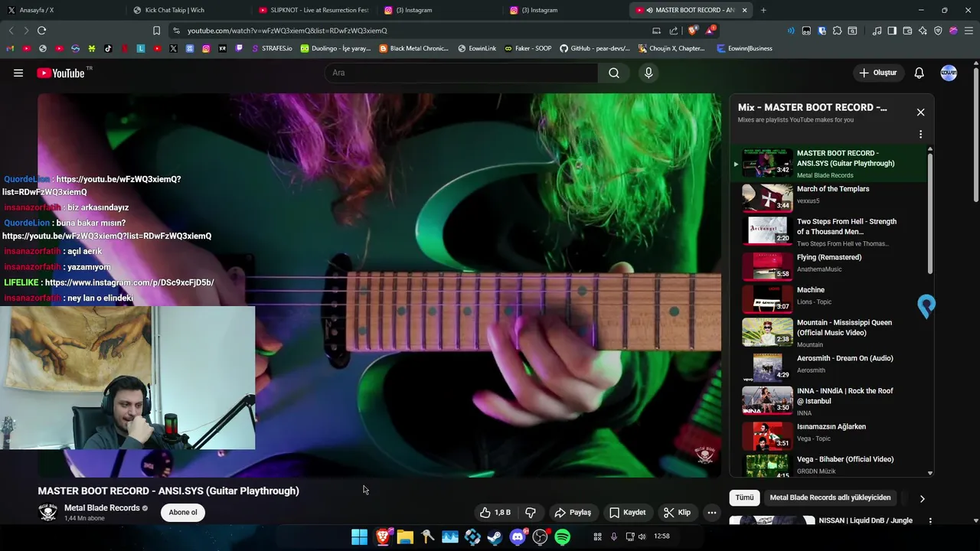This screenshot has height=551, width=980.
Task: Open Windows Start menu
Action: pyautogui.click(x=359, y=536)
